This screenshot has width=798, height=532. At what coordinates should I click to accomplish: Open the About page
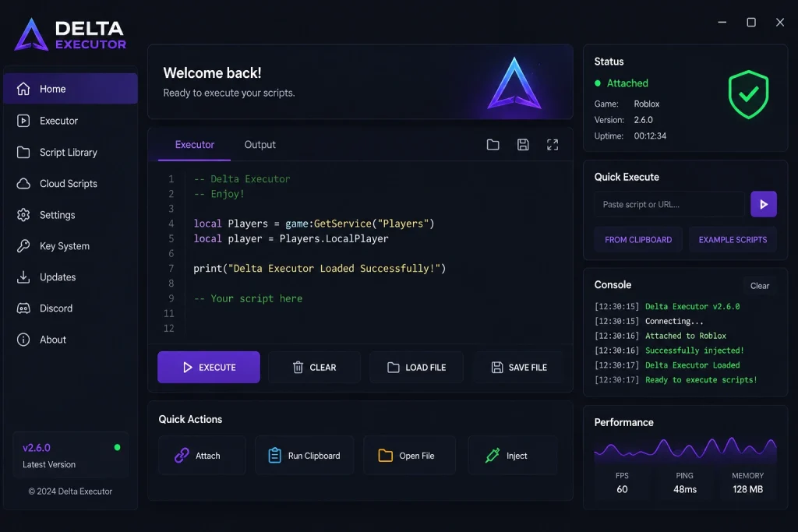(70, 340)
